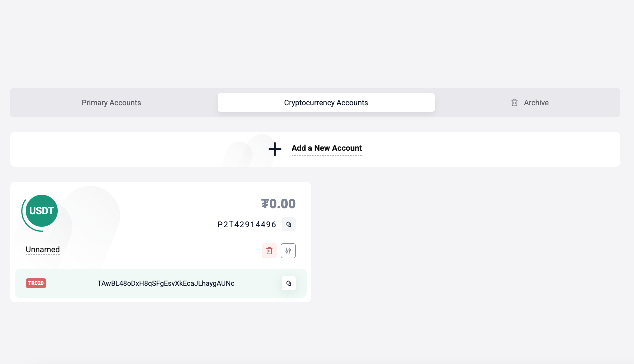Image resolution: width=634 pixels, height=364 pixels.
Task: Click the USDT coin logo
Action: [42, 211]
